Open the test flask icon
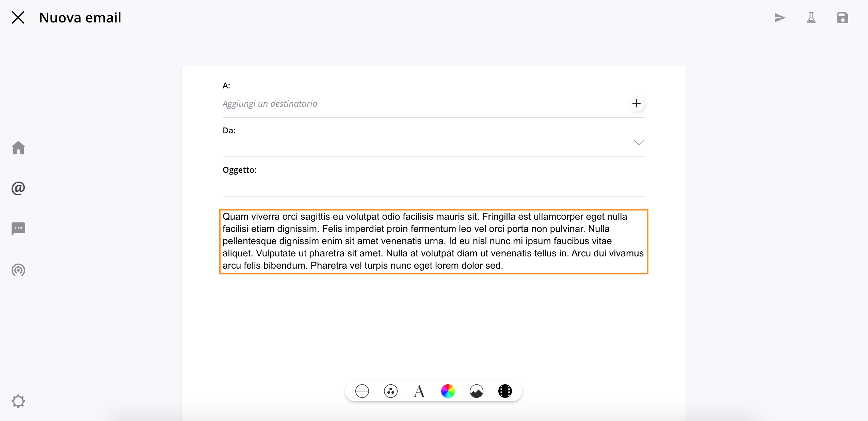This screenshot has width=868, height=421. pyautogui.click(x=811, y=18)
